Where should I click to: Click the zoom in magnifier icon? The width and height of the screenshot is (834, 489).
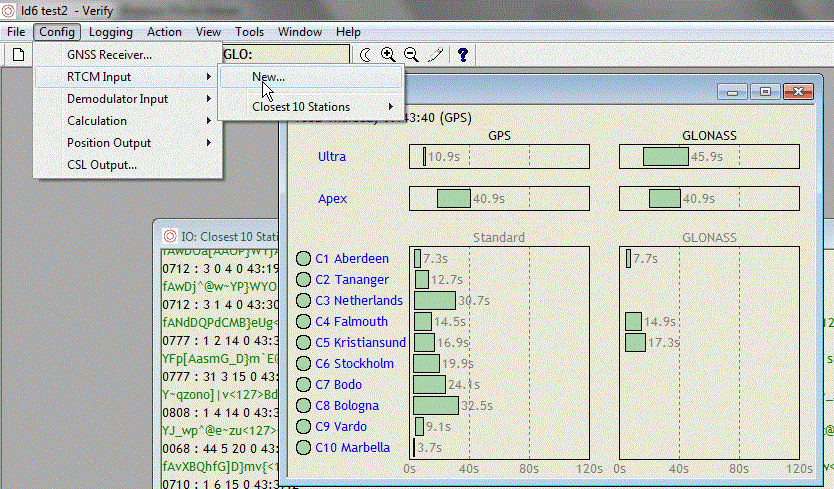388,54
